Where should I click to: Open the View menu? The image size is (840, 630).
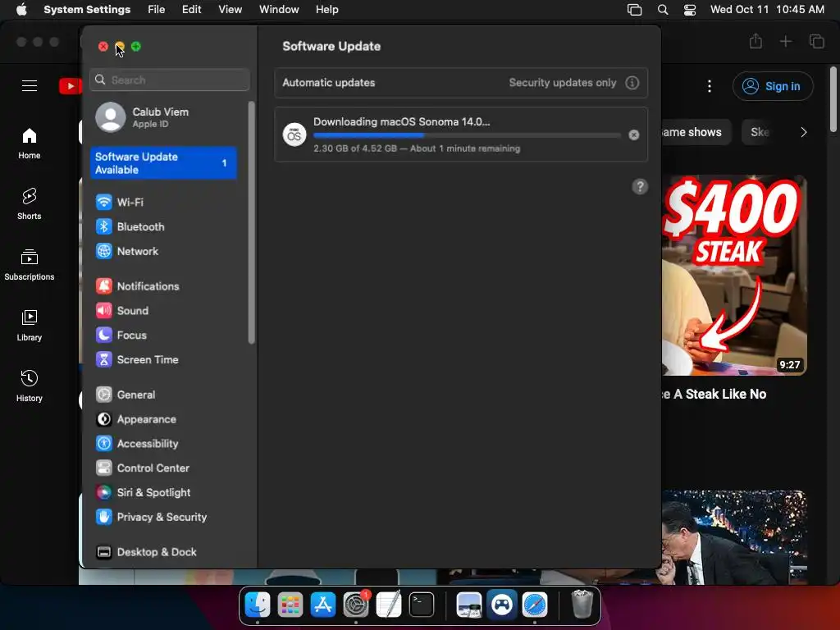[230, 10]
